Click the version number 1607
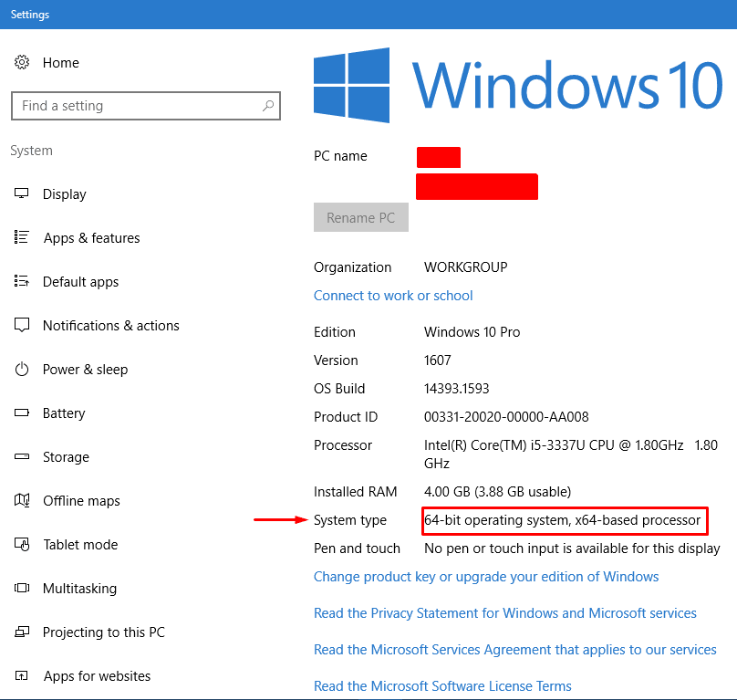The width and height of the screenshot is (737, 700). point(437,360)
